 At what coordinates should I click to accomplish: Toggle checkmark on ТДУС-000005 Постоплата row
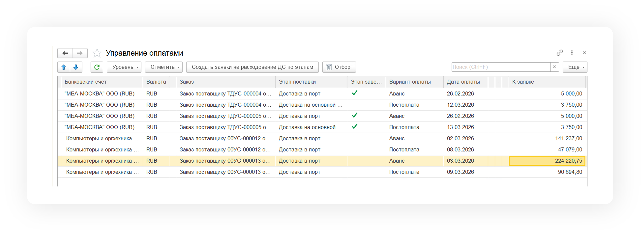(x=354, y=127)
